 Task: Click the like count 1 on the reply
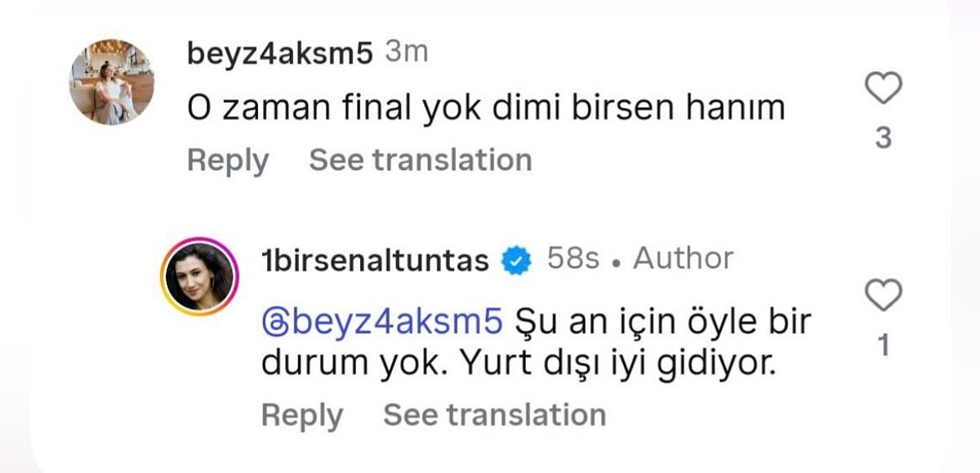(x=883, y=346)
